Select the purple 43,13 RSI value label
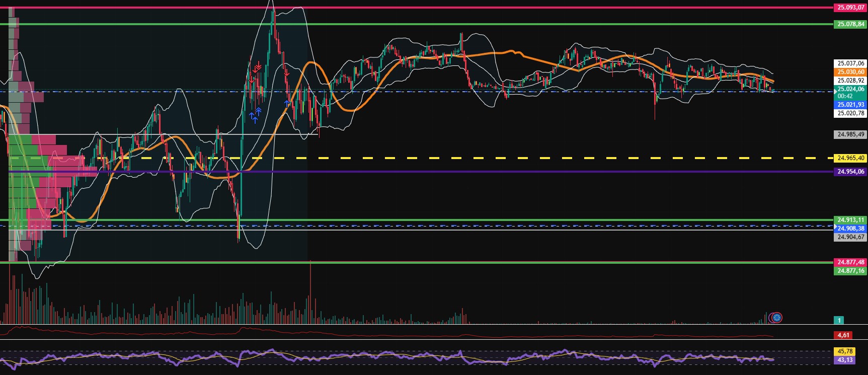 [x=844, y=360]
